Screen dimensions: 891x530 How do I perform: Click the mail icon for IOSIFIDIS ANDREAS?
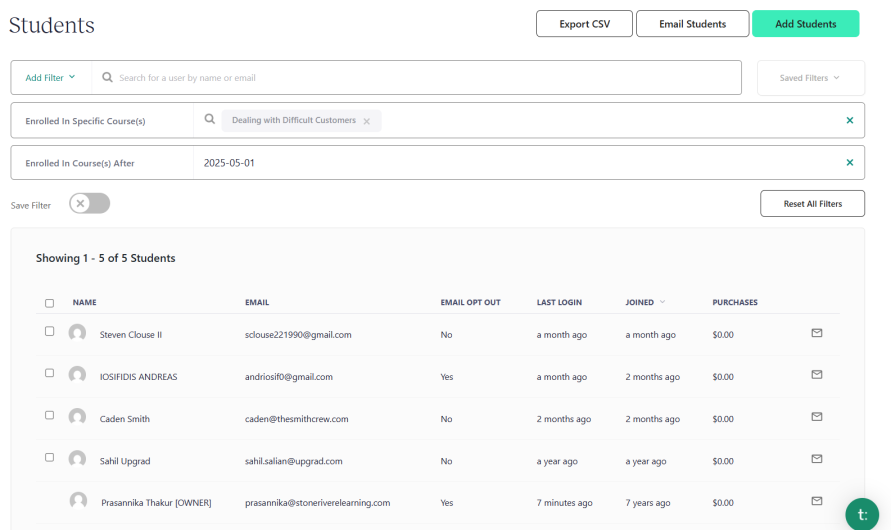817,374
